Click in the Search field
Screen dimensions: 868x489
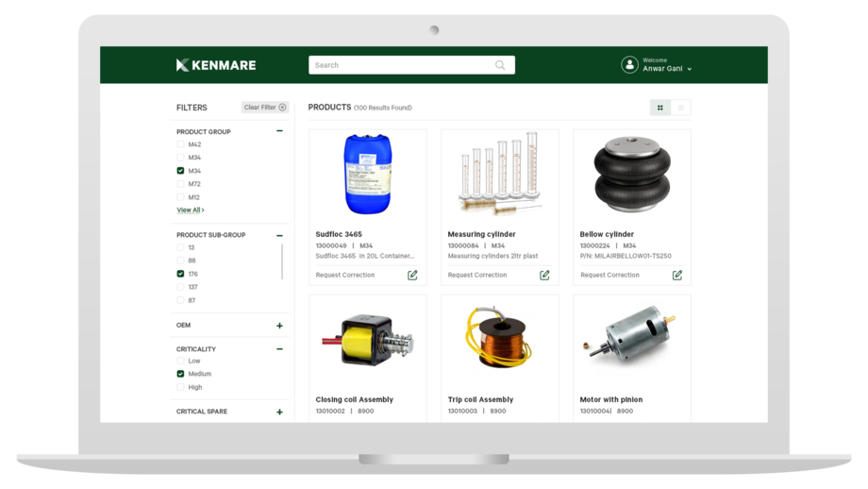411,65
